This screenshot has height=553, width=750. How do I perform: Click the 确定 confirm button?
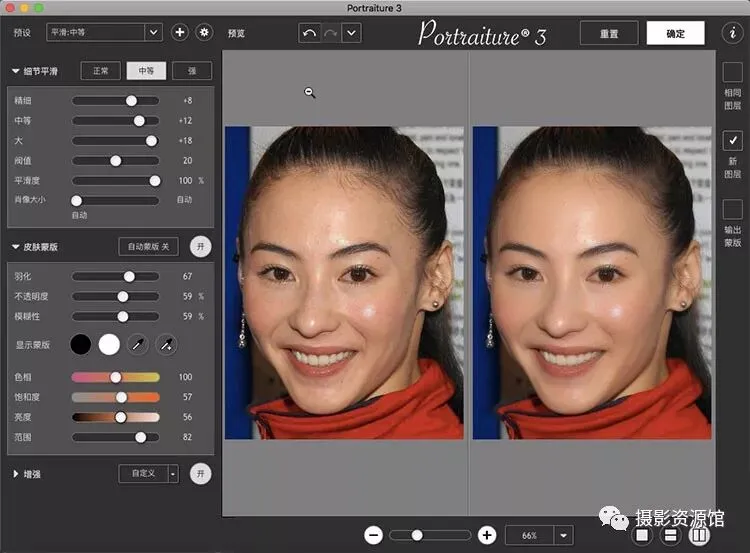tap(675, 33)
